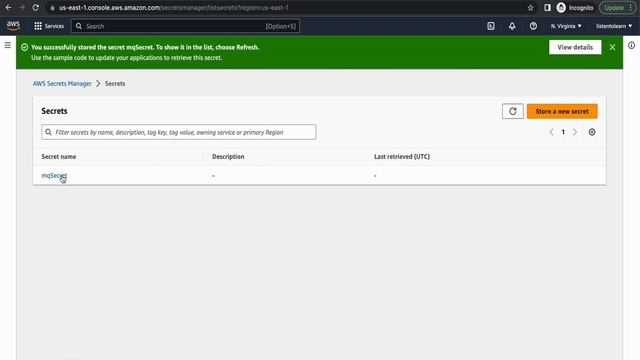This screenshot has width=640, height=360.
Task: Refresh the secrets list
Action: 513,111
